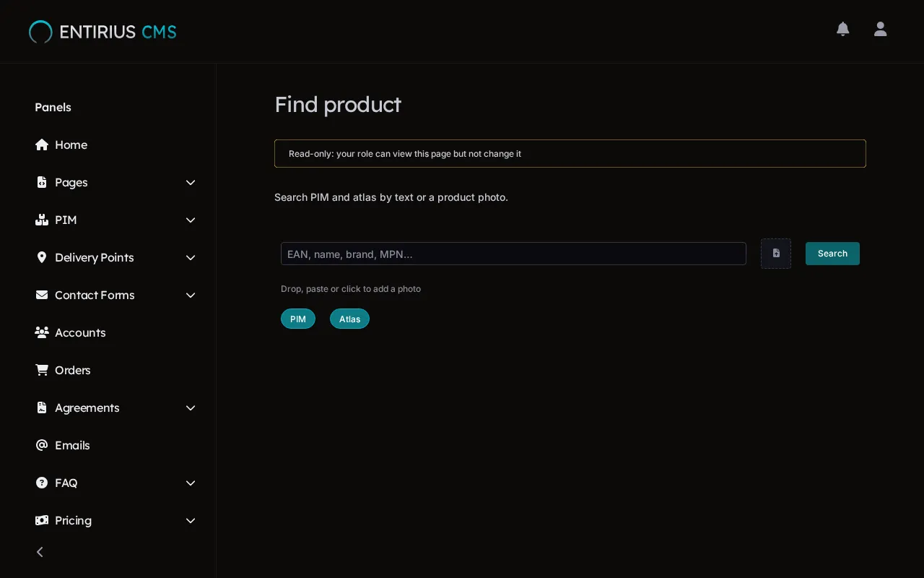Expand the Pricing chevron
The image size is (924, 578).
(191, 520)
